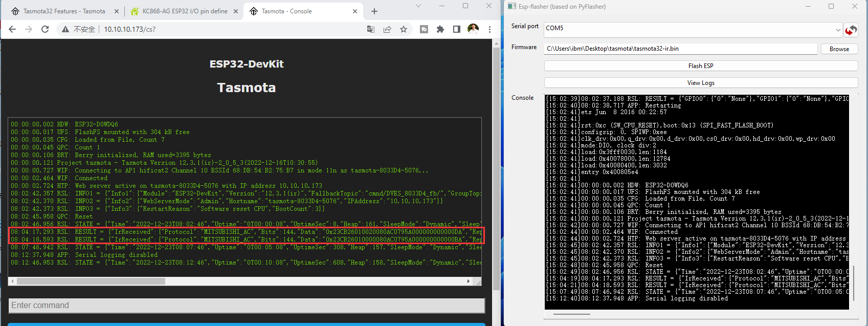Screen dimensions: 868x326
Task: Click the browser back arrow
Action: pos(12,29)
